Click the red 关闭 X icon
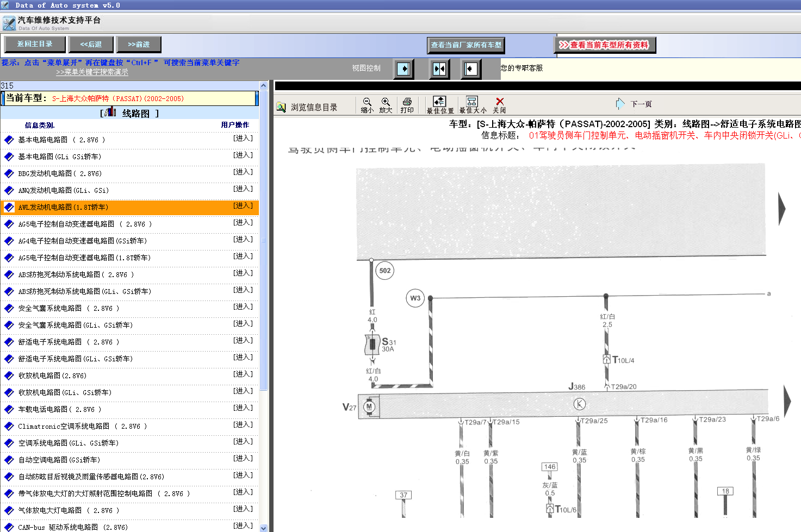This screenshot has width=801, height=532. pyautogui.click(x=500, y=102)
